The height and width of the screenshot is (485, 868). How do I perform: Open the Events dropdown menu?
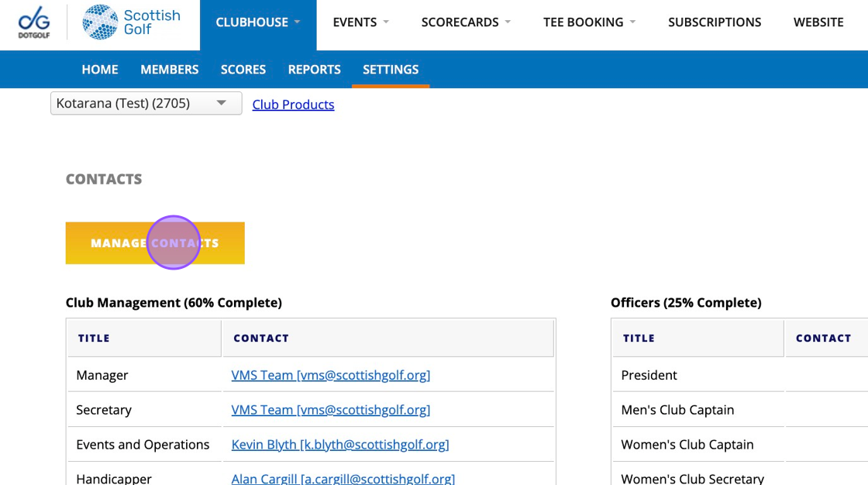click(x=361, y=22)
